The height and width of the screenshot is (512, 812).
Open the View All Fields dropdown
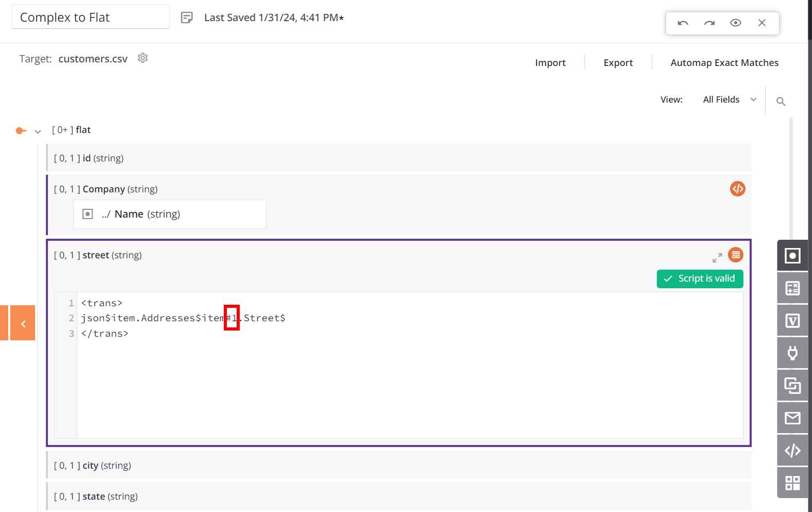coord(729,100)
